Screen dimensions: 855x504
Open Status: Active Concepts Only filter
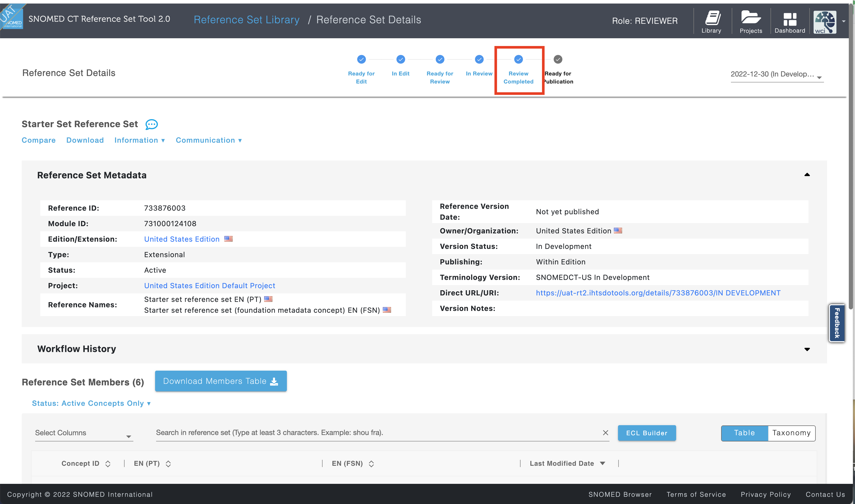pos(91,403)
